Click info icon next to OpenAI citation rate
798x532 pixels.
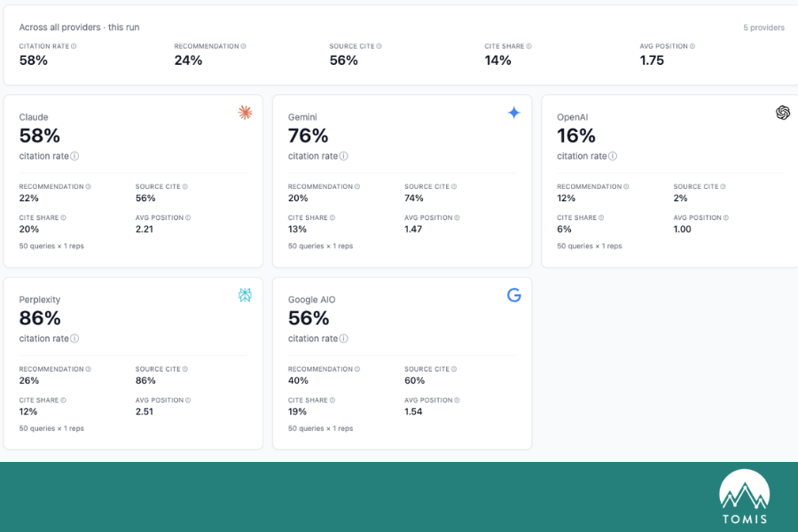pyautogui.click(x=613, y=156)
